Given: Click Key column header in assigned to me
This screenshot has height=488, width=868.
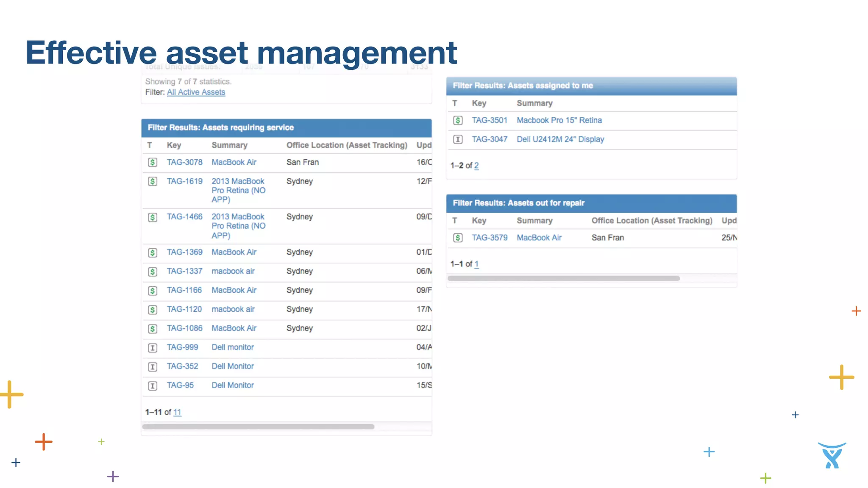Looking at the screenshot, I should (479, 103).
